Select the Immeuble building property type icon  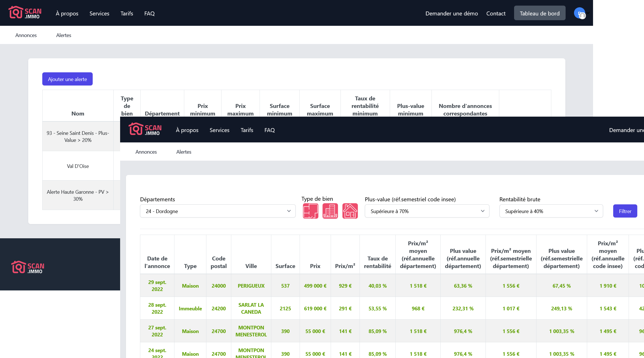tap(330, 211)
